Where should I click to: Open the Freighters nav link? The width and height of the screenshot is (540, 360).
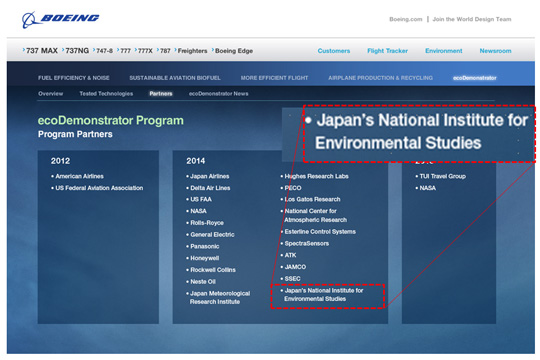pos(192,51)
